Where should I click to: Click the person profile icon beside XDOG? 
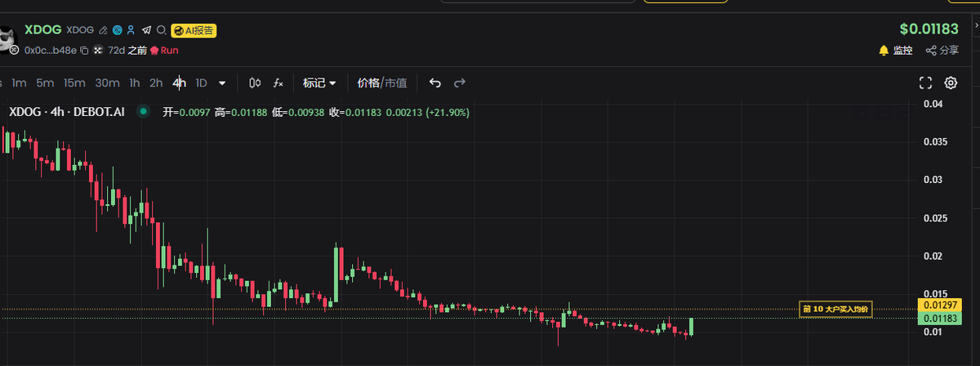tap(131, 30)
